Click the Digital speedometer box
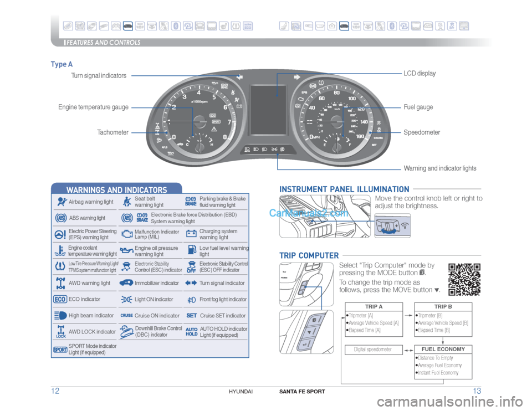The width and height of the screenshot is (532, 411). pyautogui.click(x=374, y=350)
